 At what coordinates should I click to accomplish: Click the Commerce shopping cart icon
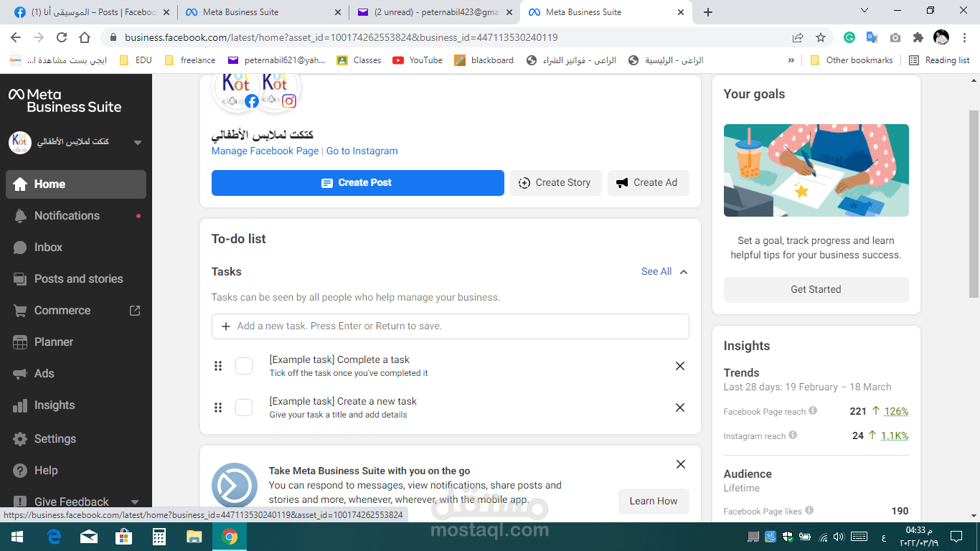click(x=20, y=311)
